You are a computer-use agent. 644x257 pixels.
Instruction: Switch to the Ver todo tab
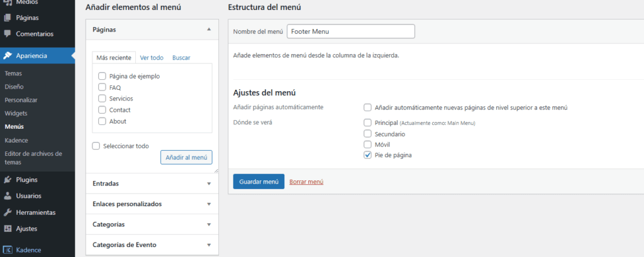click(x=152, y=58)
